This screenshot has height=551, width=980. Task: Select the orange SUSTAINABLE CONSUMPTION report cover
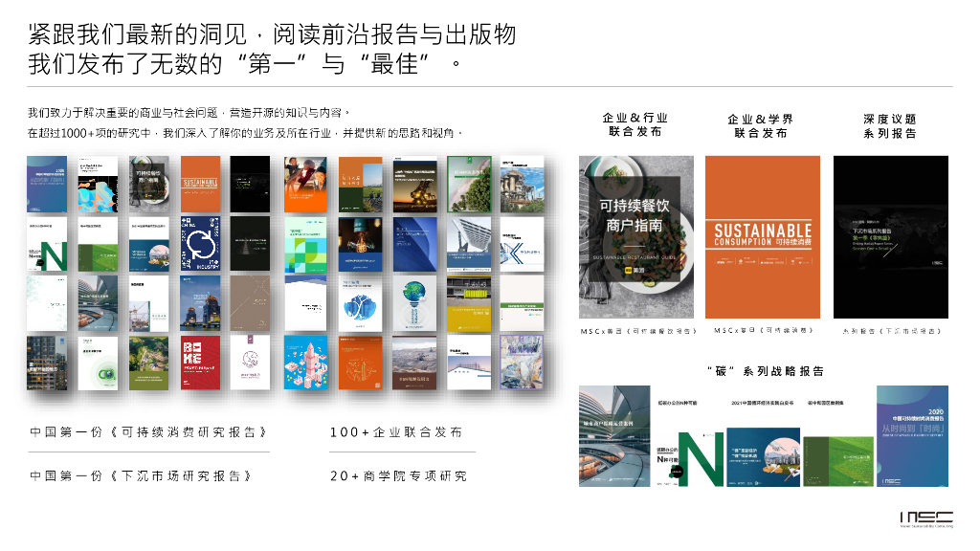point(762,236)
